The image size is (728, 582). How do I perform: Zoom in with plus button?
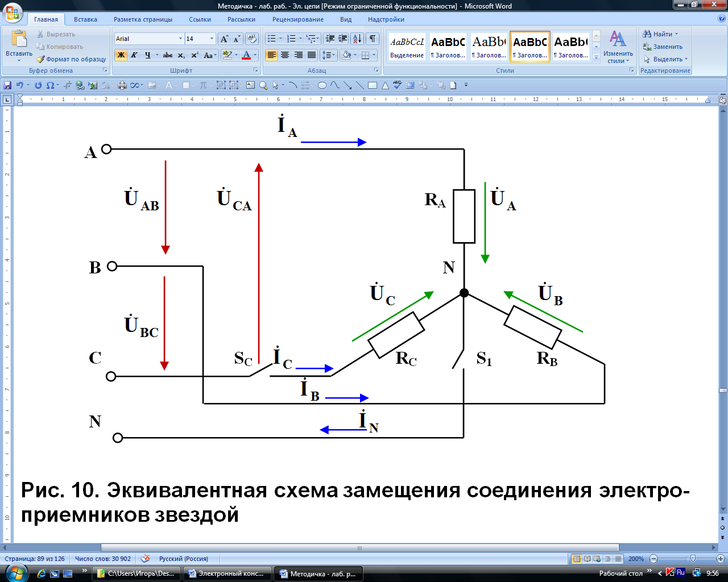[720, 559]
